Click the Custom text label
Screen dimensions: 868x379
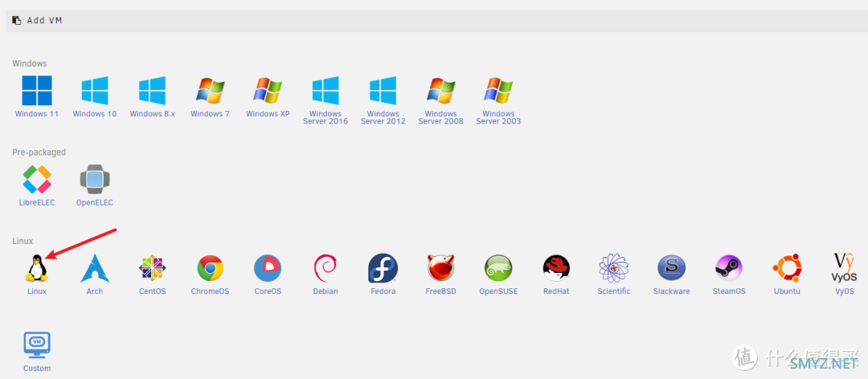click(x=37, y=369)
